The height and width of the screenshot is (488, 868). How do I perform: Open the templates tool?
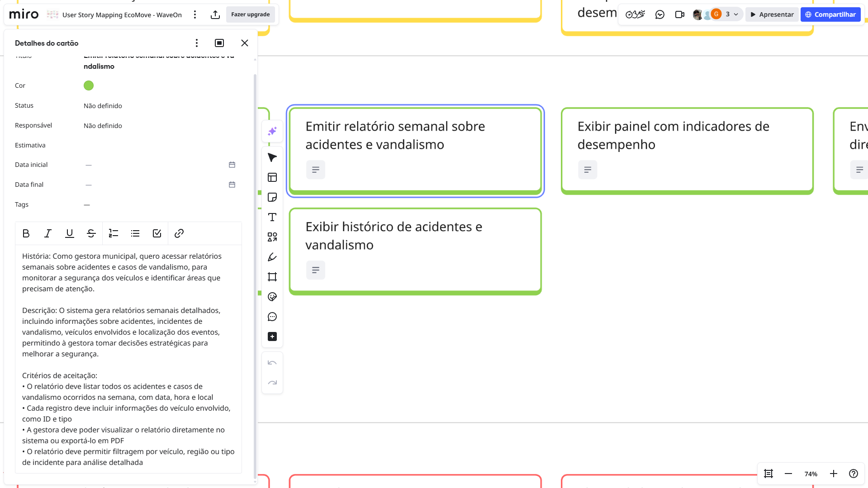pos(272,177)
